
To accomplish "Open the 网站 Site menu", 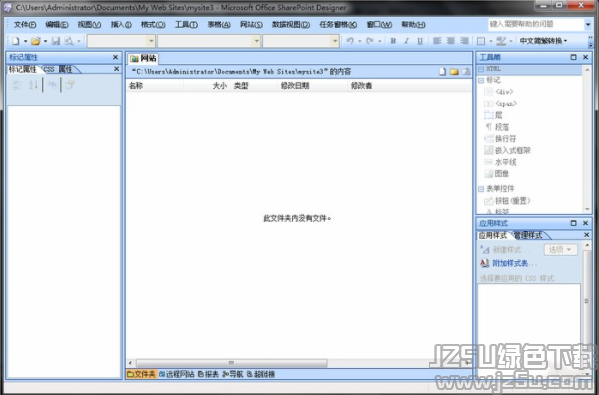I will pyautogui.click(x=251, y=24).
